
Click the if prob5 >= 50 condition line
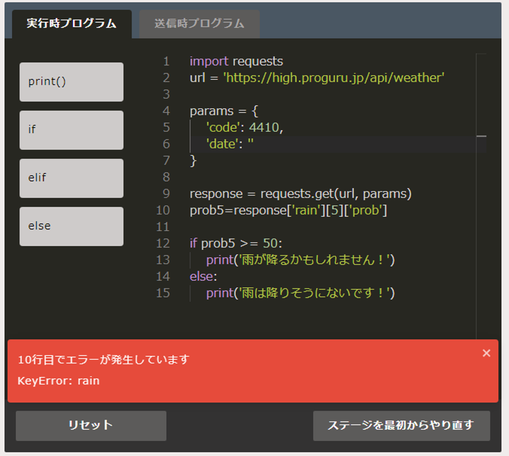click(236, 243)
